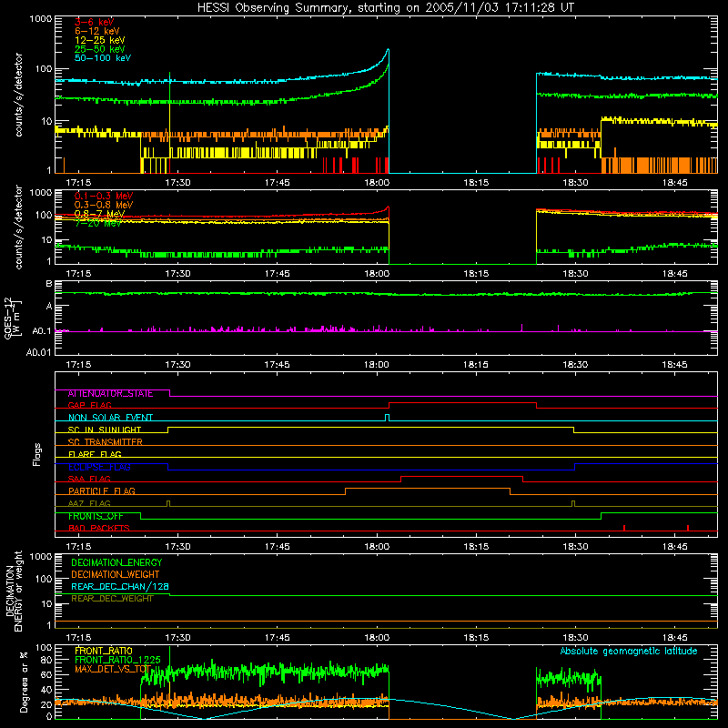Click the 18:15 tick under the MeV plot
The height and width of the screenshot is (728, 728).
click(x=476, y=274)
